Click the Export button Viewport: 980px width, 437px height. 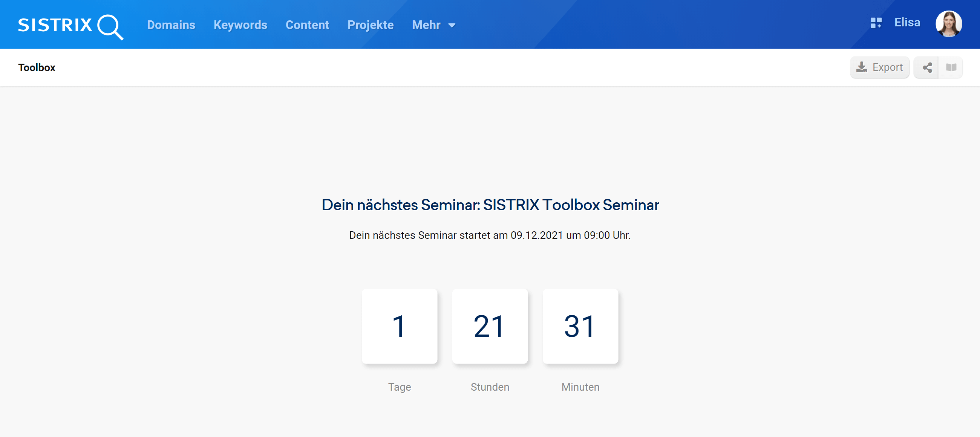(880, 68)
